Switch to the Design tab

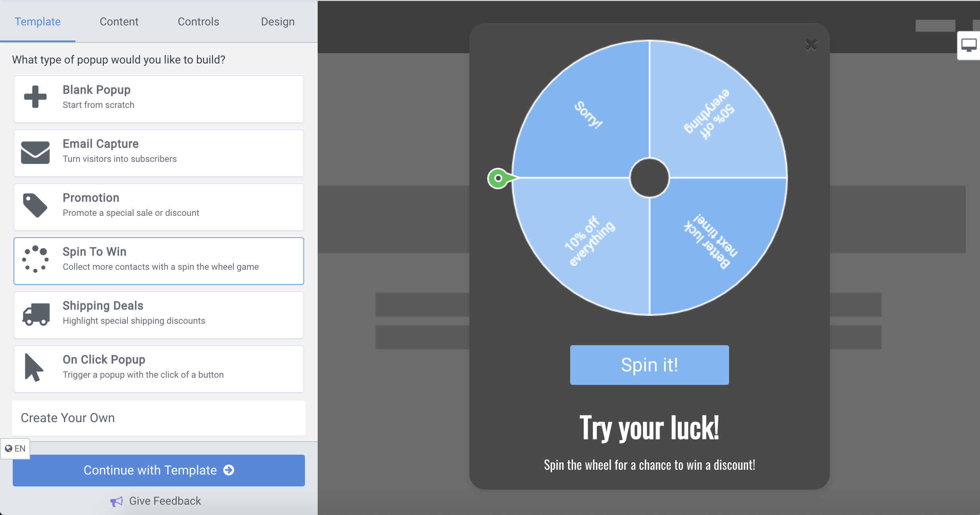click(278, 22)
